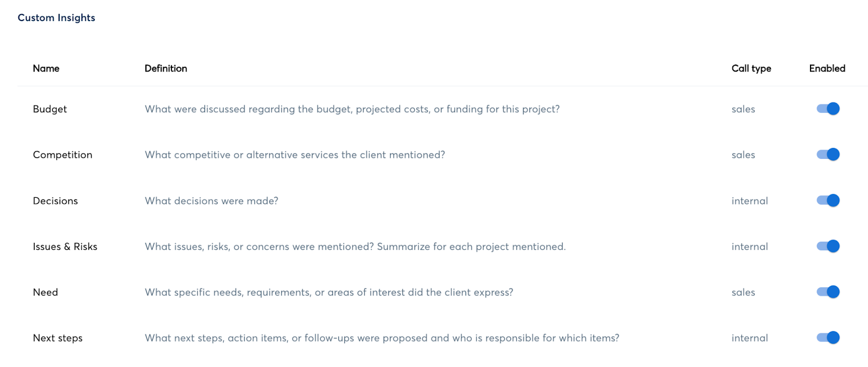The height and width of the screenshot is (367, 868).
Task: Open the Issues & Risks entry
Action: coord(65,247)
